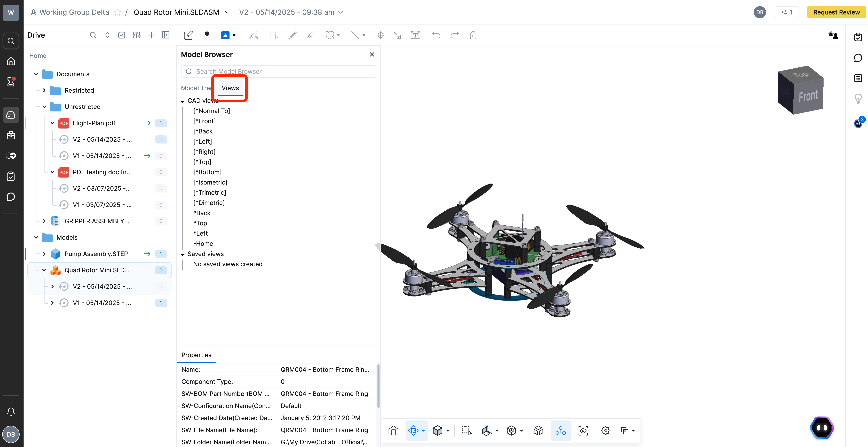Expand the Restricted folder
Viewport: 868px width, 447px height.
coord(44,90)
